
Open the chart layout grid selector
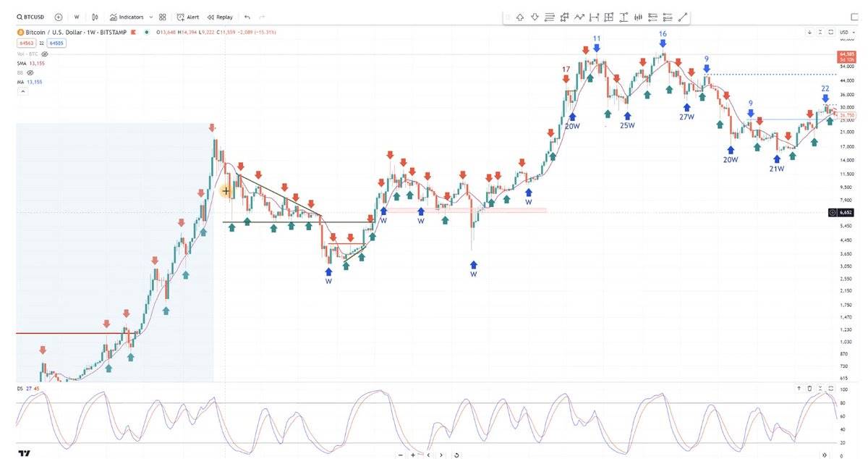pos(163,17)
